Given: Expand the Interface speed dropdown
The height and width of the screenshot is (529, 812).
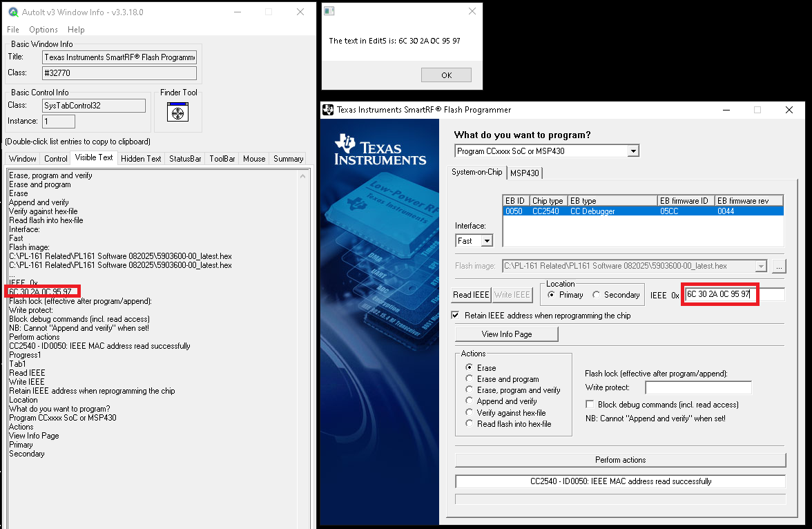Looking at the screenshot, I should click(487, 241).
